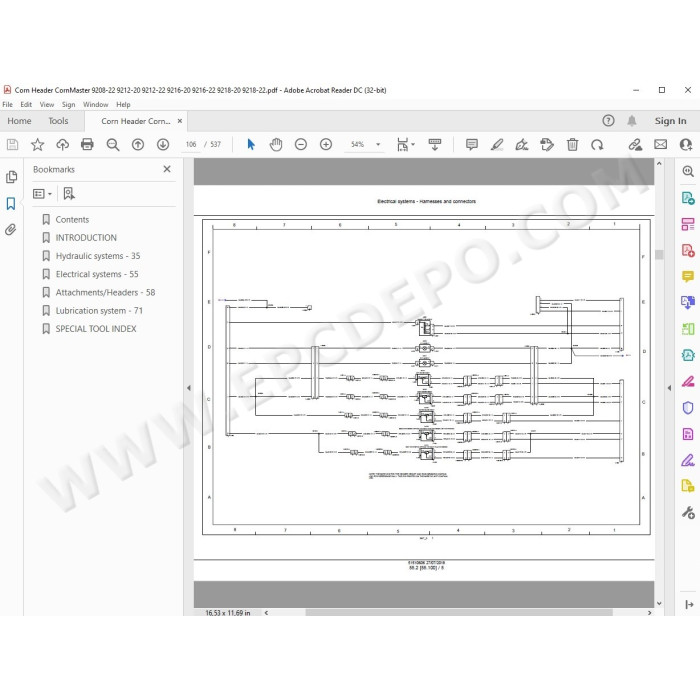Image resolution: width=700 pixels, height=700 pixels.
Task: Open Hydraulic systems - 35 bookmark
Action: (x=98, y=256)
